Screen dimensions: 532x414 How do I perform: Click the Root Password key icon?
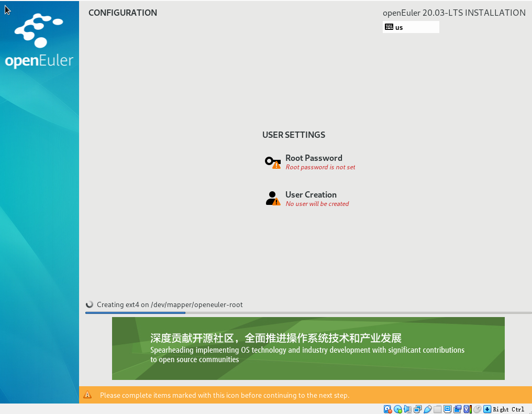(272, 162)
